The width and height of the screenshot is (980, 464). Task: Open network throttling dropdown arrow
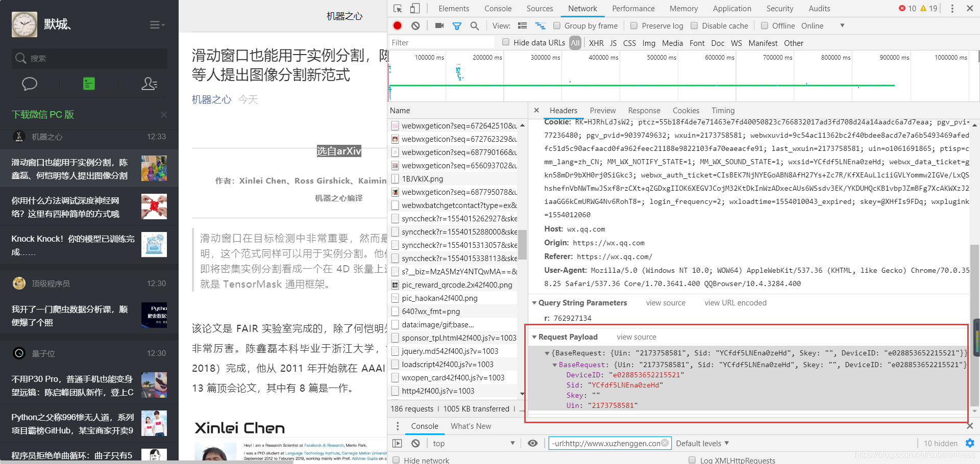pos(842,25)
